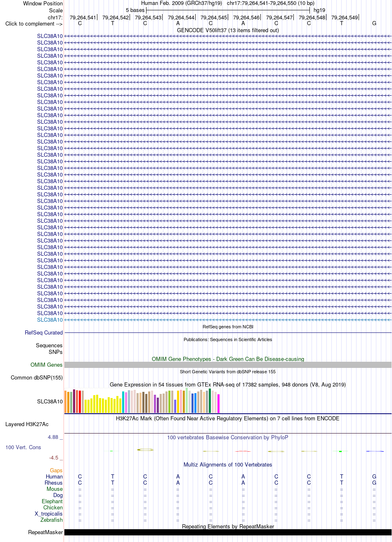Screen dimensions: 392x542
Task: Click the light-blue SLC38A10 transcript label
Action: click(50, 320)
